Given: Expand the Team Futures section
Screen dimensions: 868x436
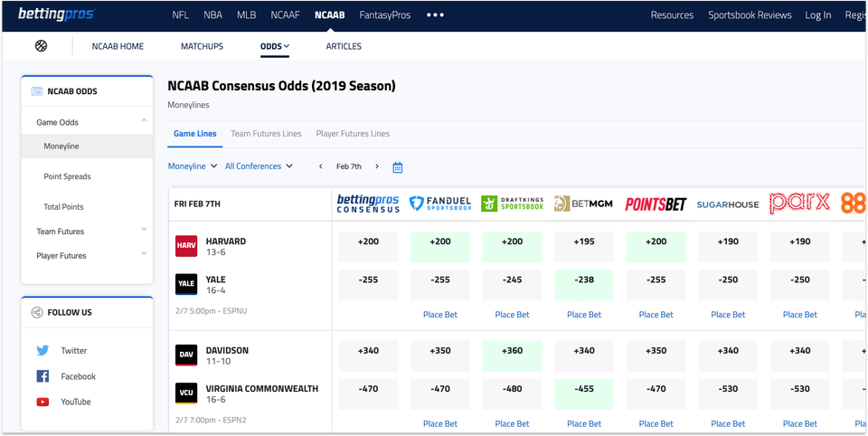Looking at the screenshot, I should [x=144, y=230].
